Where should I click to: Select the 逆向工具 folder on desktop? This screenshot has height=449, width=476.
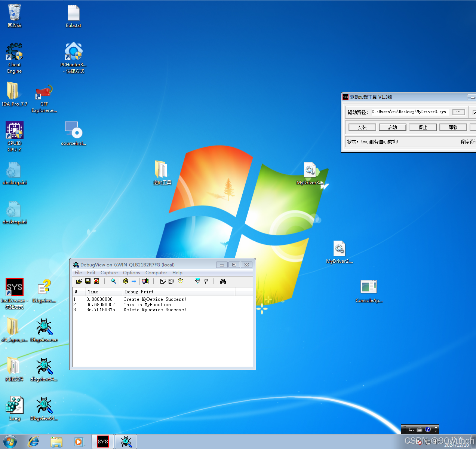coord(162,173)
